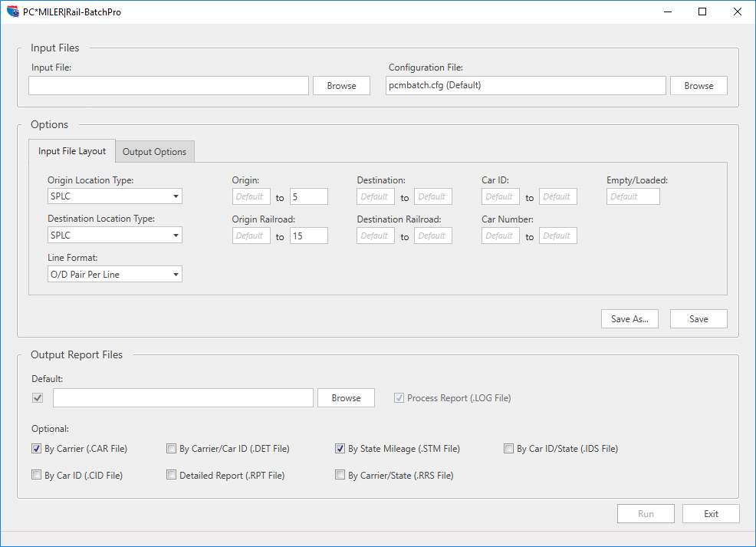756x547 pixels.
Task: Maximize the Rail-BatchPro window
Action: point(702,12)
